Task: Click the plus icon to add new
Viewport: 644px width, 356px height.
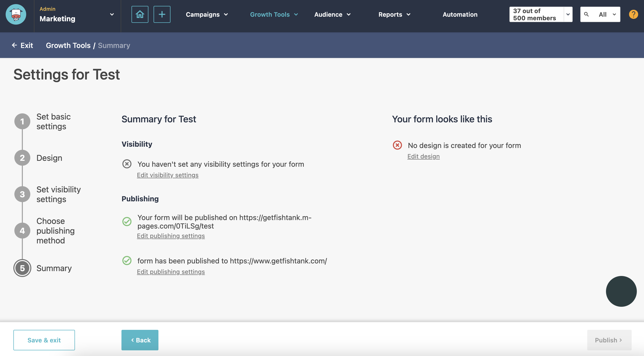Action: click(x=162, y=14)
